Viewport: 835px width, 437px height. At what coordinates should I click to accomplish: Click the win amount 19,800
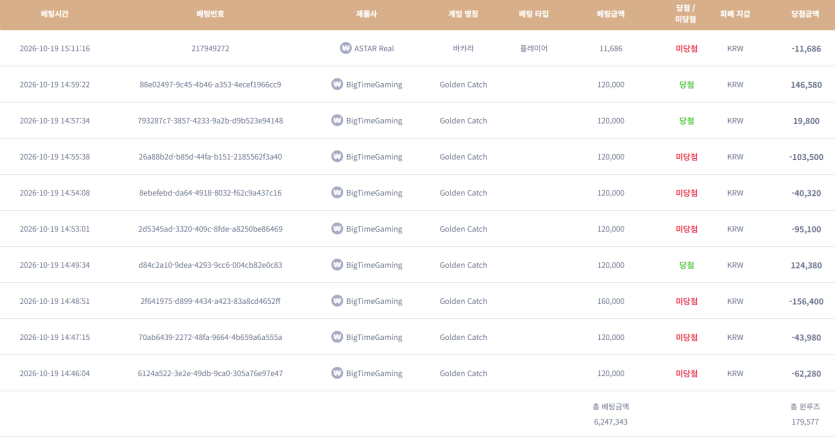pyautogui.click(x=806, y=121)
